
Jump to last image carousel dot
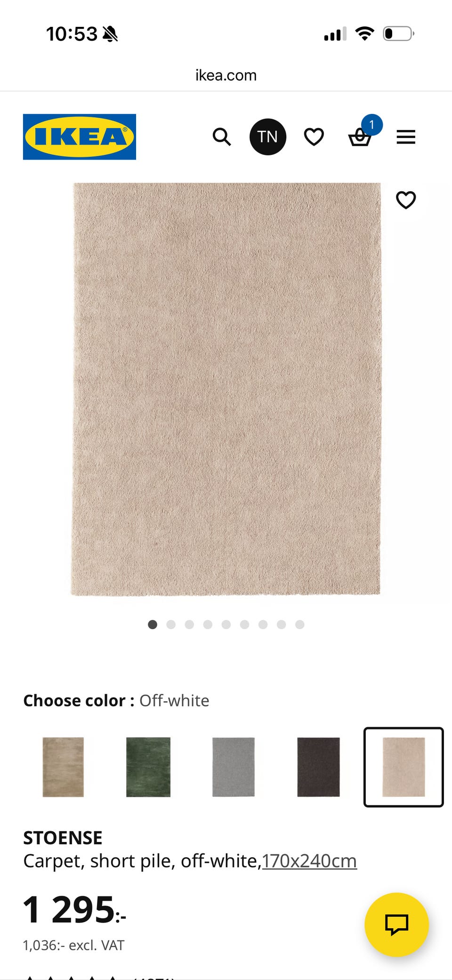300,624
